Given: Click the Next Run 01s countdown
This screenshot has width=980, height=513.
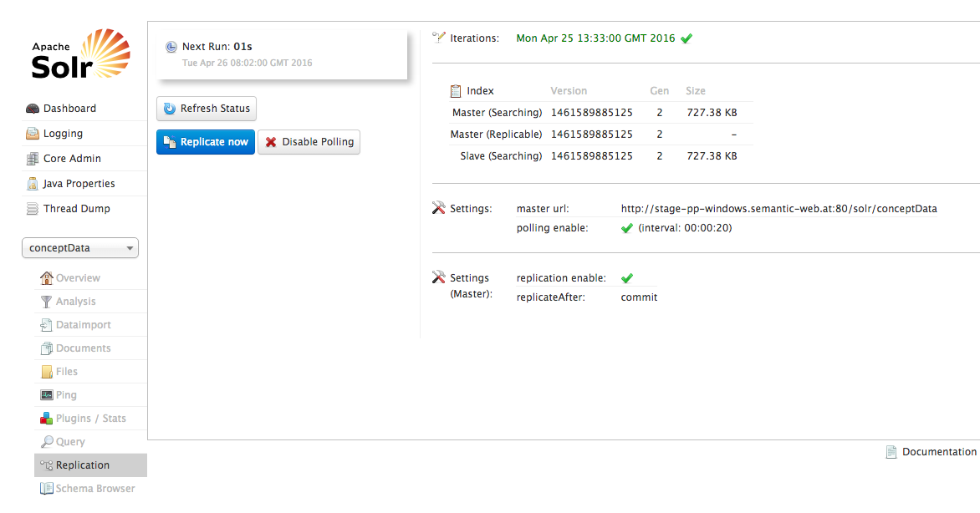Looking at the screenshot, I should pyautogui.click(x=242, y=47).
